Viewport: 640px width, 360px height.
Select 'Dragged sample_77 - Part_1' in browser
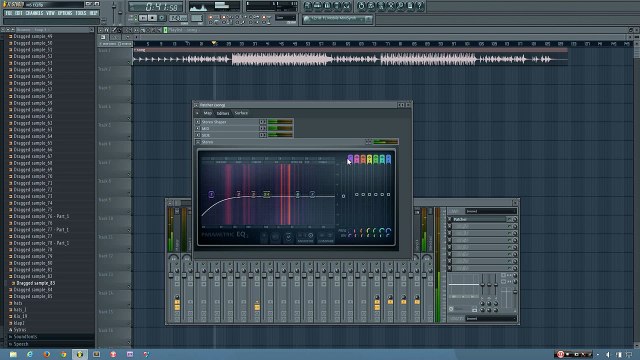[x=41, y=230]
